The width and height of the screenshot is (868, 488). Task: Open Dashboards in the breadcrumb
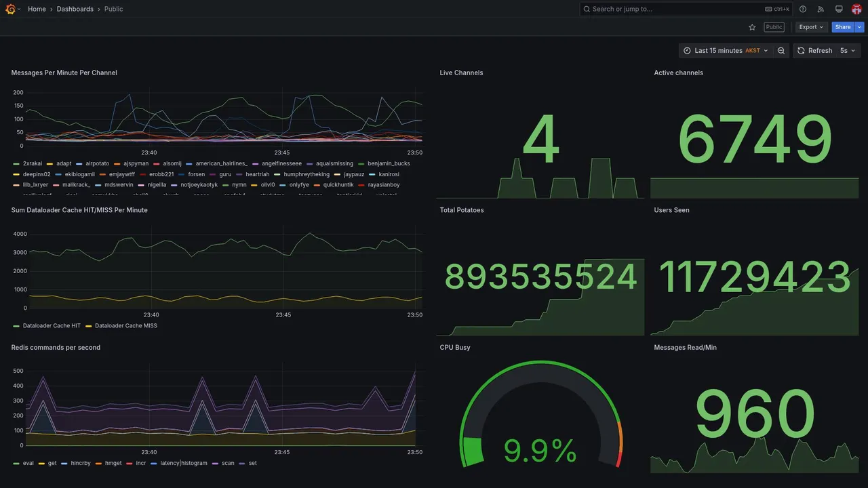[75, 9]
